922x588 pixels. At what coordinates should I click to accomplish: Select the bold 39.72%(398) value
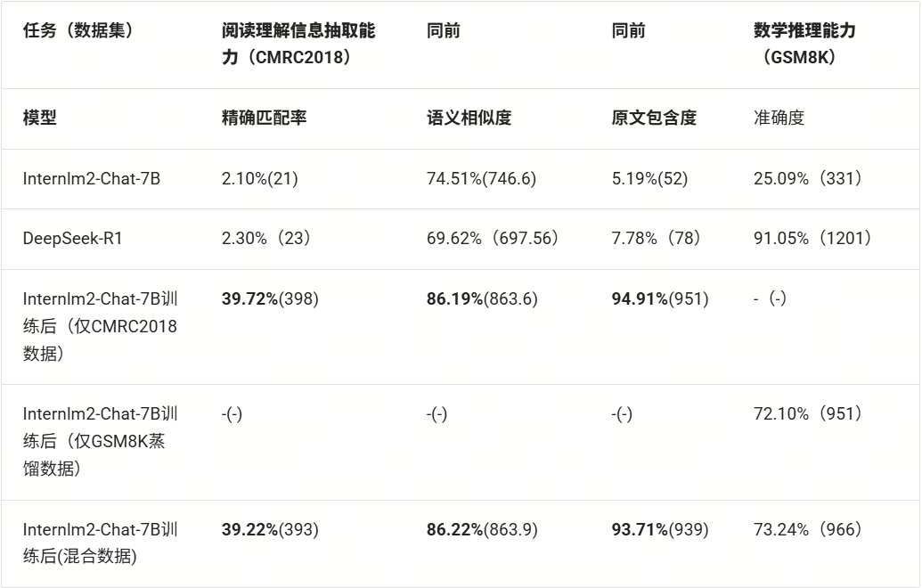(270, 298)
